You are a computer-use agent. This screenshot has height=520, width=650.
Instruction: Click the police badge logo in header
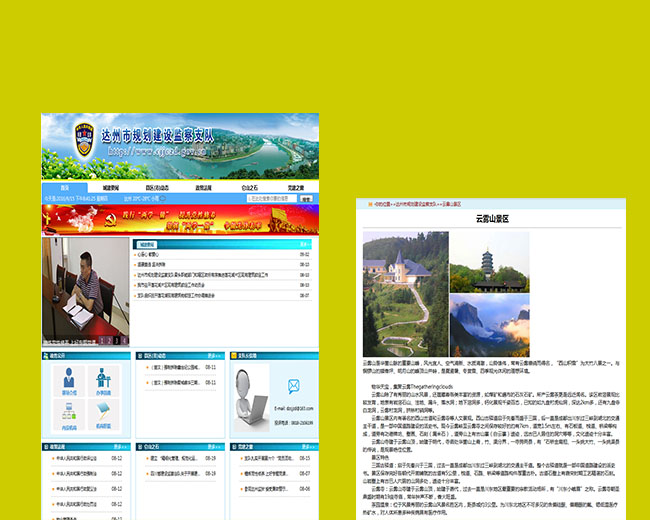click(x=83, y=140)
